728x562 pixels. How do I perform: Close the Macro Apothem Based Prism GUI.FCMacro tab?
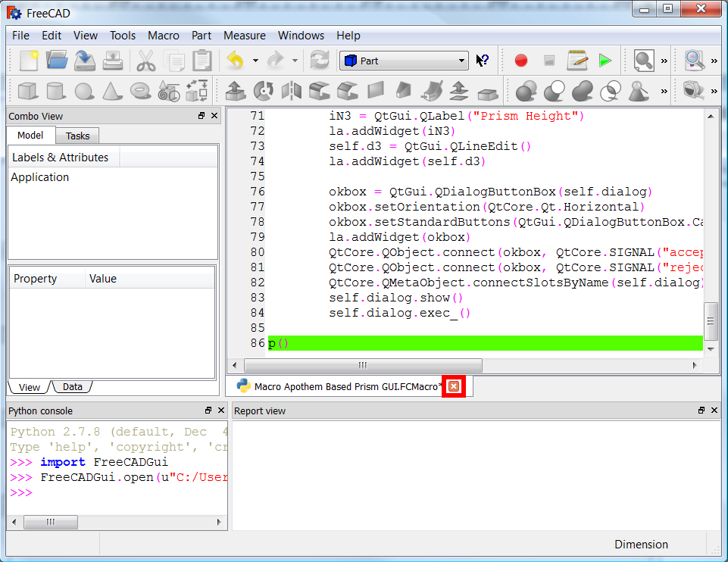click(x=454, y=386)
